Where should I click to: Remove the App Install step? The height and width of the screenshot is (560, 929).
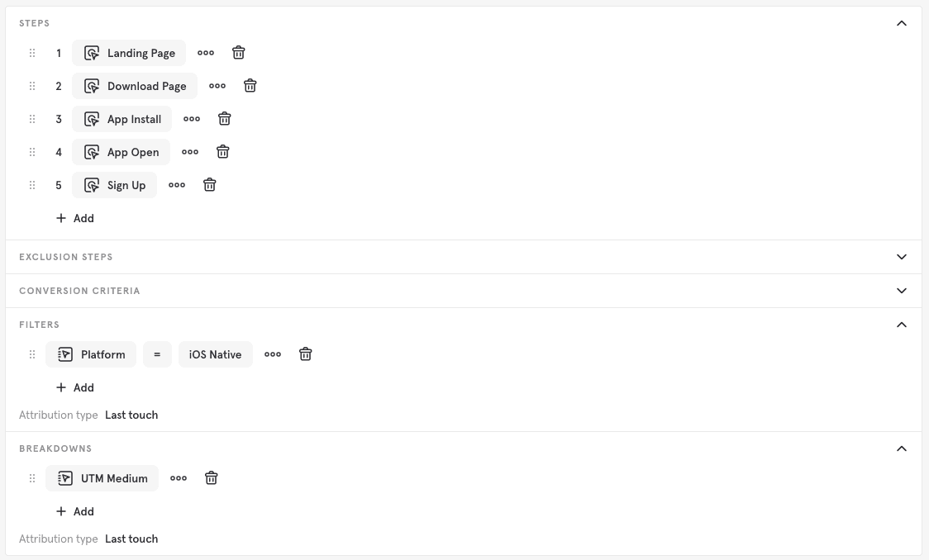pos(225,119)
